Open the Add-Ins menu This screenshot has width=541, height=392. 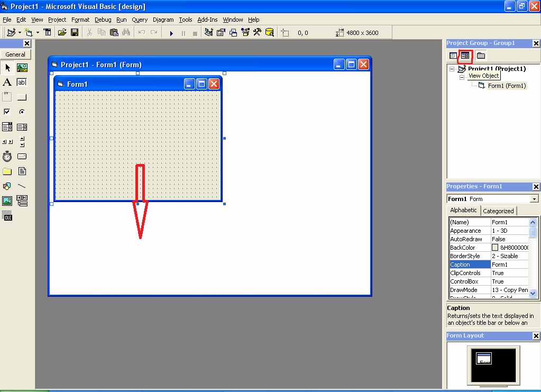pyautogui.click(x=207, y=20)
